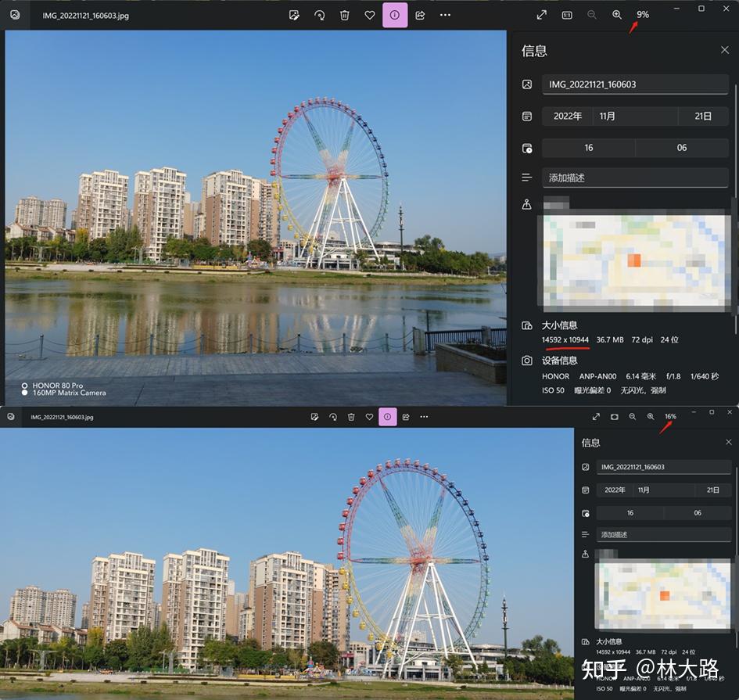The height and width of the screenshot is (700, 739).
Task: Click the 16% zoom level text
Action: coord(670,416)
